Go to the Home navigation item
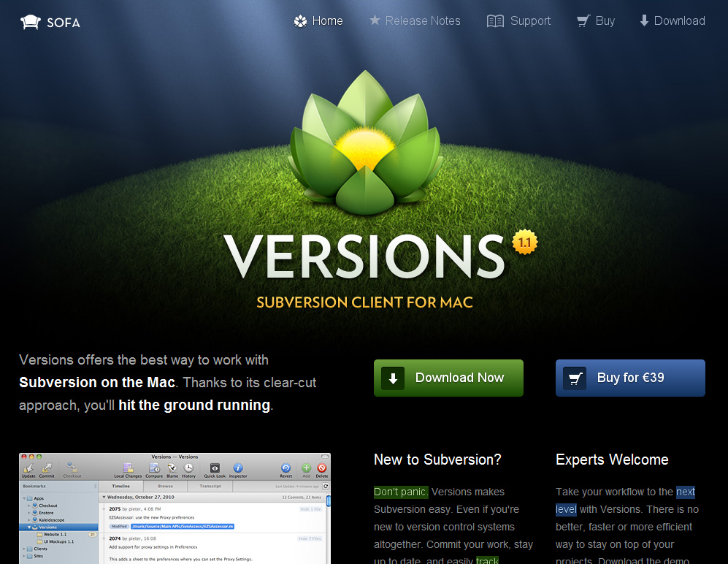 tap(318, 21)
